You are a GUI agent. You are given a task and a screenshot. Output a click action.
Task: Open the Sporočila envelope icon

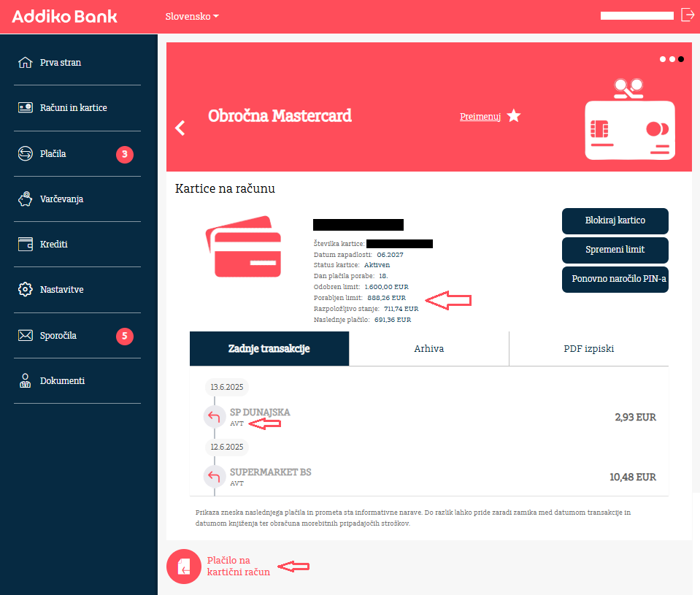coord(25,335)
